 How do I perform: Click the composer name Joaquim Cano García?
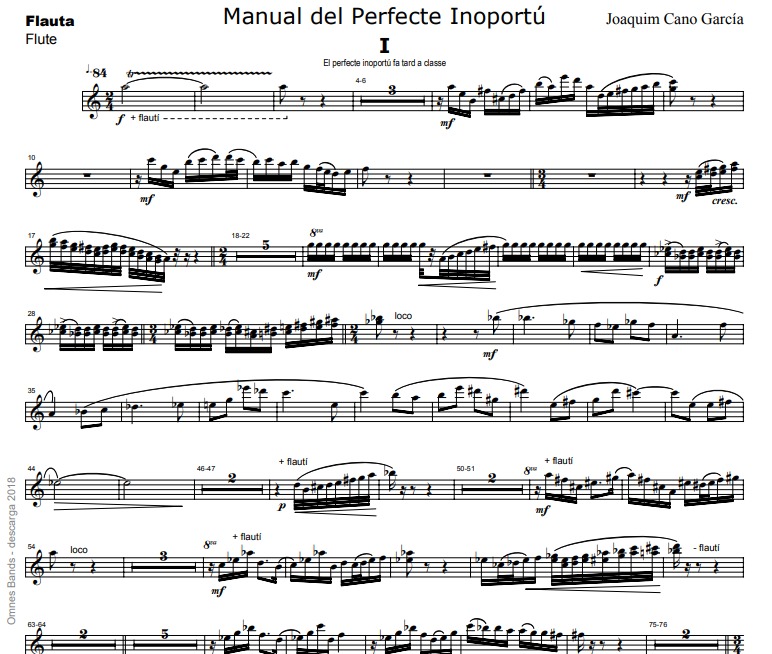pyautogui.click(x=674, y=19)
